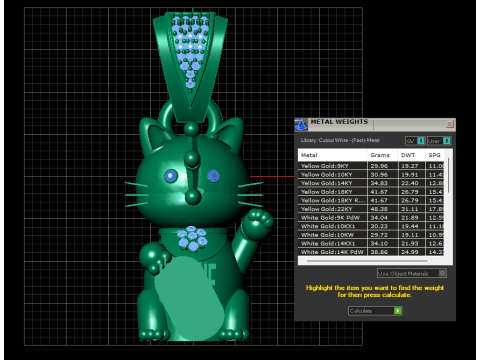Screen dimensions: 480x360
Task: Click DWT value of White Gold:14KX1
Action: tap(409, 244)
